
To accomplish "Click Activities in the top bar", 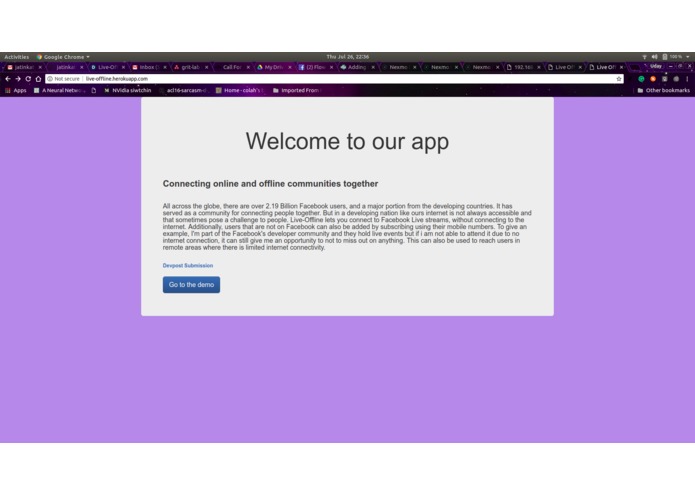I will click(16, 57).
